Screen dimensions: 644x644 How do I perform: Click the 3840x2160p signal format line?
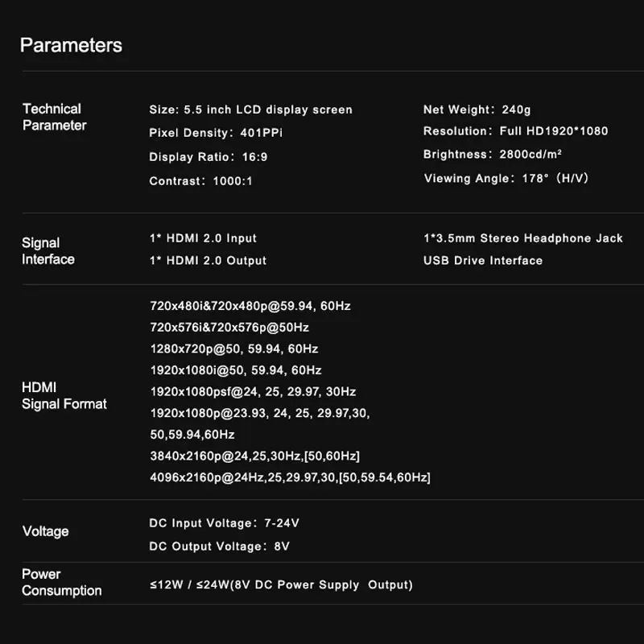point(254,456)
